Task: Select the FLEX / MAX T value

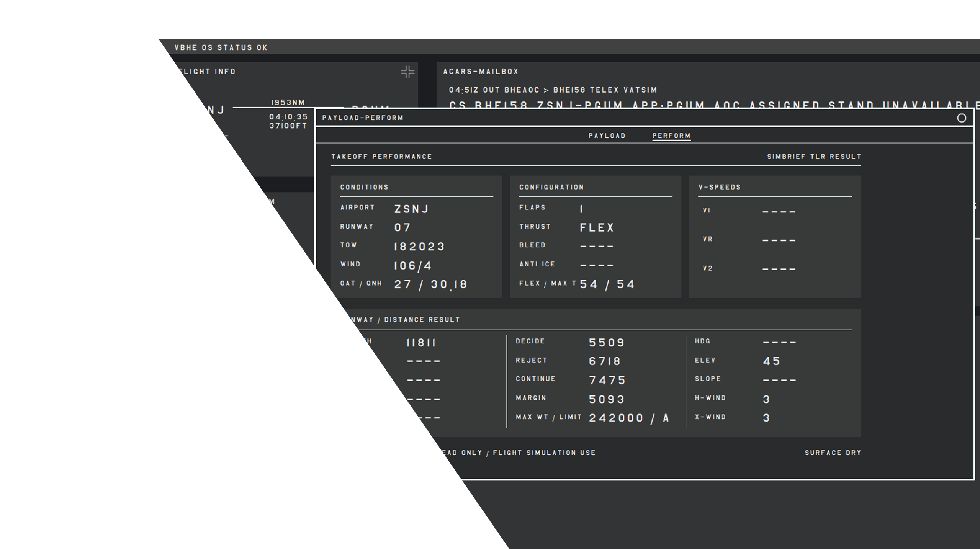Action: point(607,284)
